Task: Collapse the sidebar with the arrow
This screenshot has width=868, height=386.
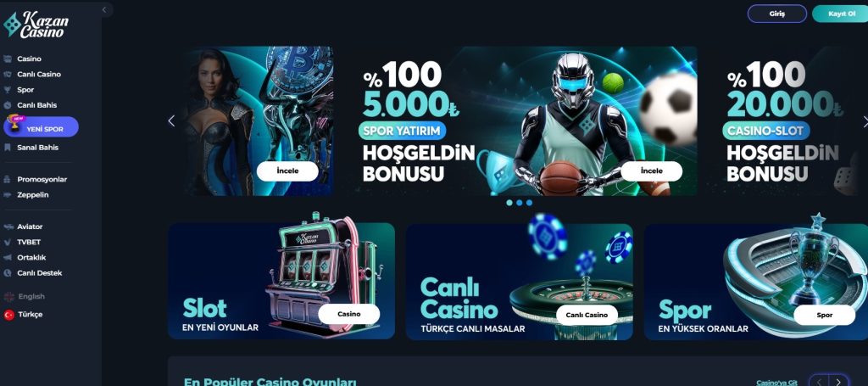Action: tap(104, 9)
